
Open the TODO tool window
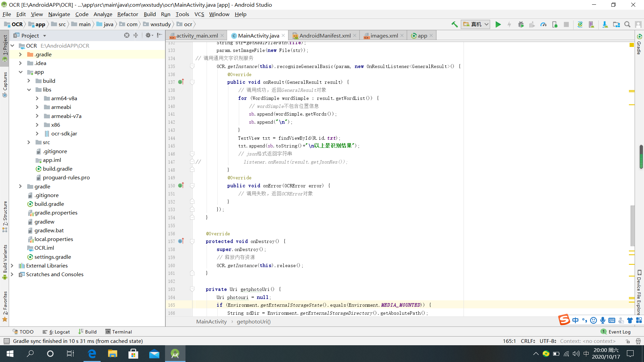(x=23, y=332)
